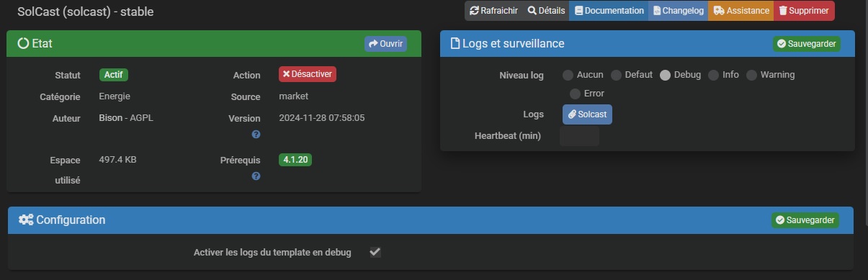Set log level to Info
The image size is (868, 280).
click(713, 75)
